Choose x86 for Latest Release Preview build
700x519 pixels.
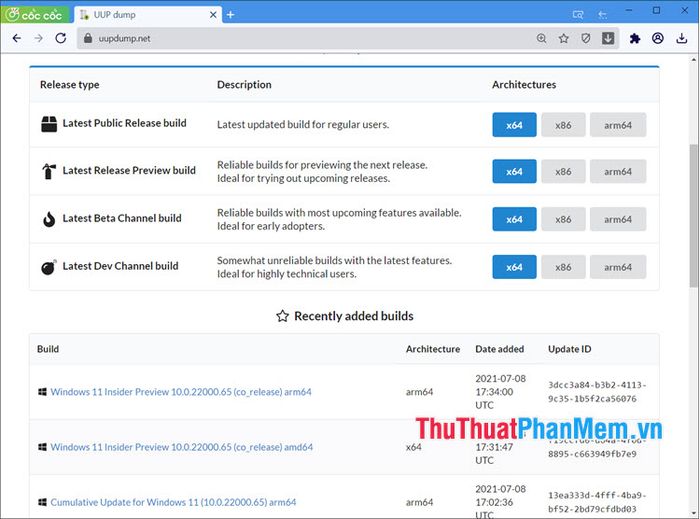(x=563, y=171)
